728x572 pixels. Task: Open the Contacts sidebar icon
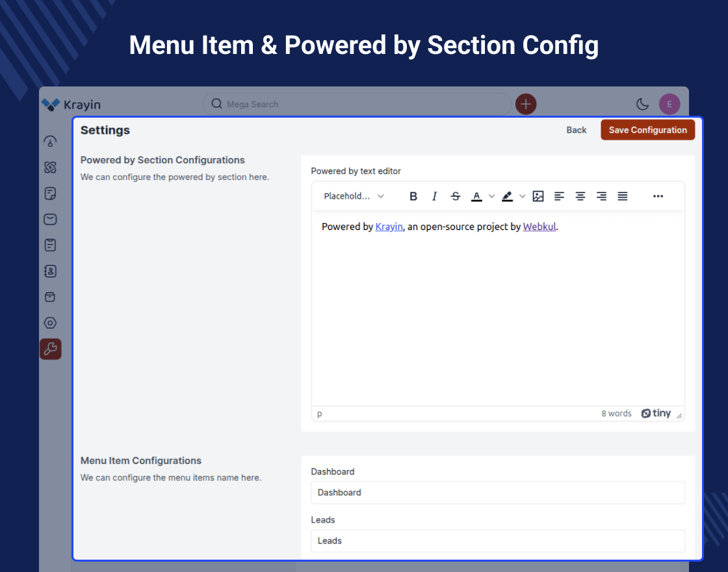click(x=50, y=271)
